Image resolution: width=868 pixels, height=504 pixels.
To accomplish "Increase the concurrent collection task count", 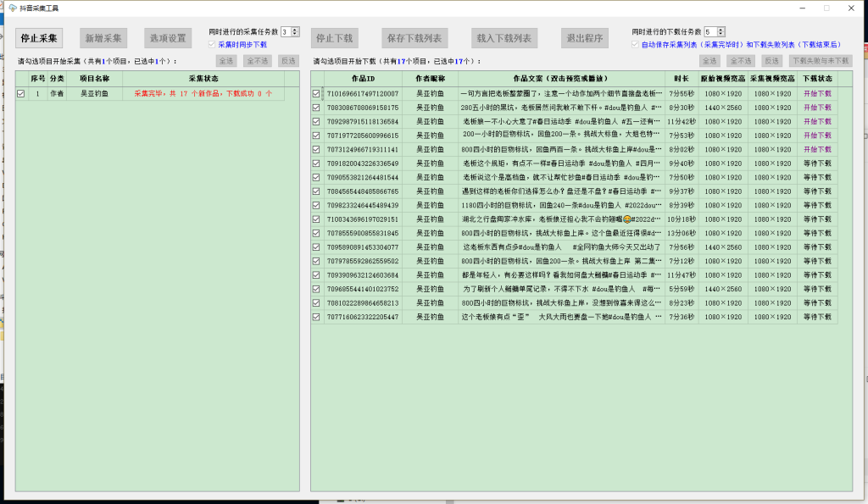I will pyautogui.click(x=295, y=30).
